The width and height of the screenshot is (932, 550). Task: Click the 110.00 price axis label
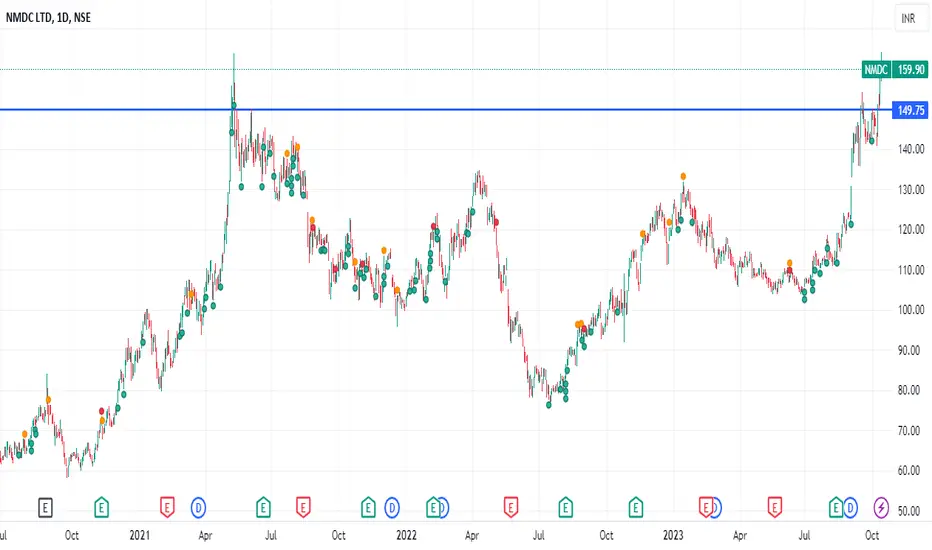(911, 269)
